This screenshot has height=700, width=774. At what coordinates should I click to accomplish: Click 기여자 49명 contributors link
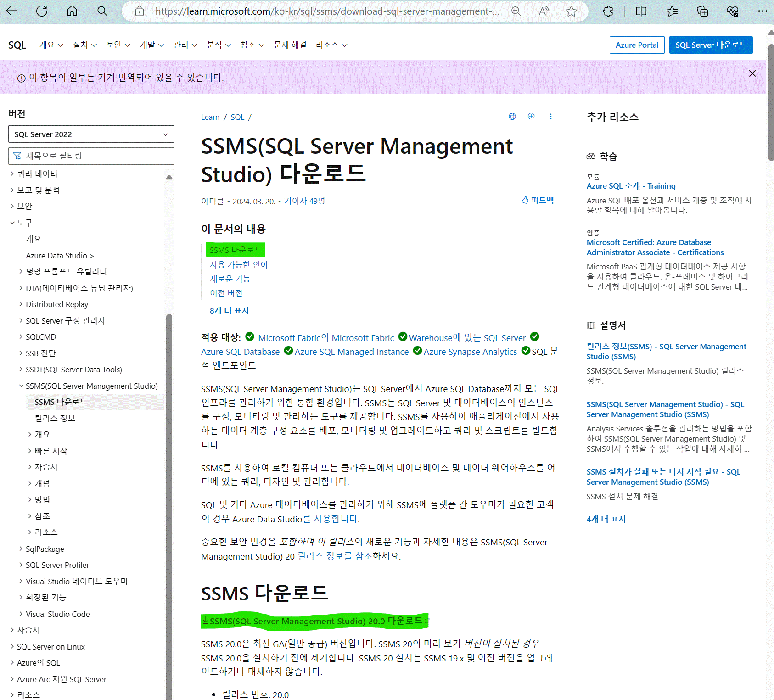(x=304, y=201)
